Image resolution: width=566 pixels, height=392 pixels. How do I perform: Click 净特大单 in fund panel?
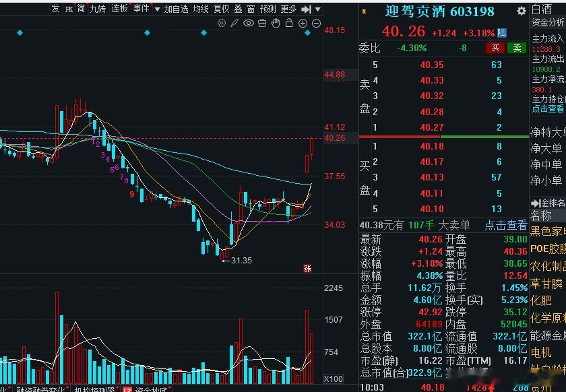coord(548,132)
